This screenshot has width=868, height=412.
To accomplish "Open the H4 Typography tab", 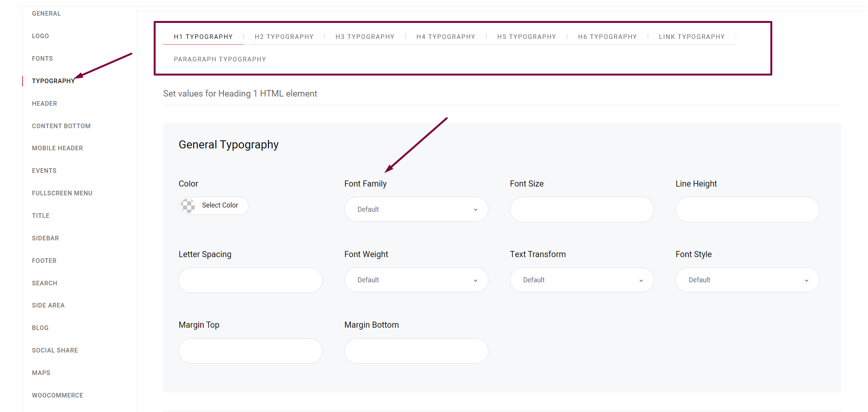I will pyautogui.click(x=446, y=37).
